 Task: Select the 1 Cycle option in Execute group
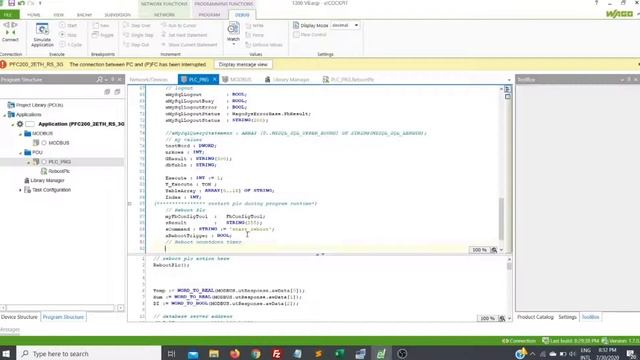62,44
